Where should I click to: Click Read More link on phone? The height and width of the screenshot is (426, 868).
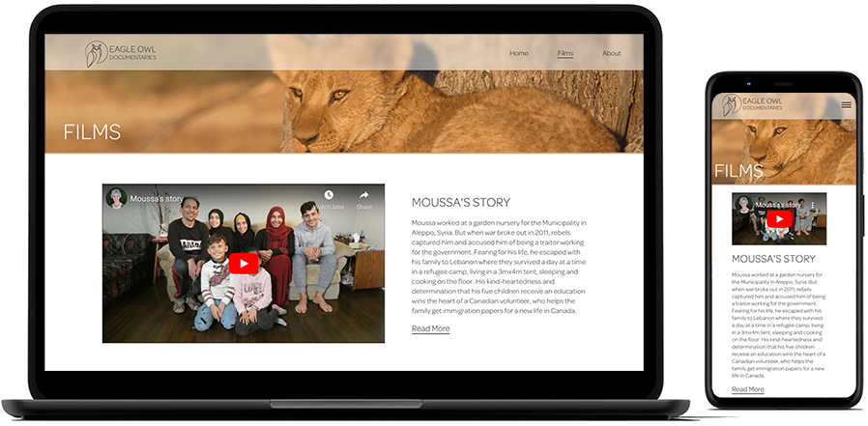tap(748, 389)
